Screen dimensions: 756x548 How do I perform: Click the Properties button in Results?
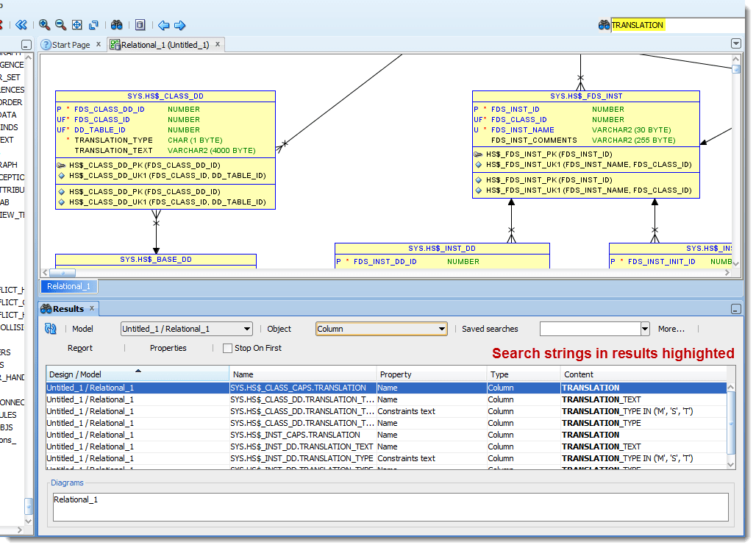168,348
